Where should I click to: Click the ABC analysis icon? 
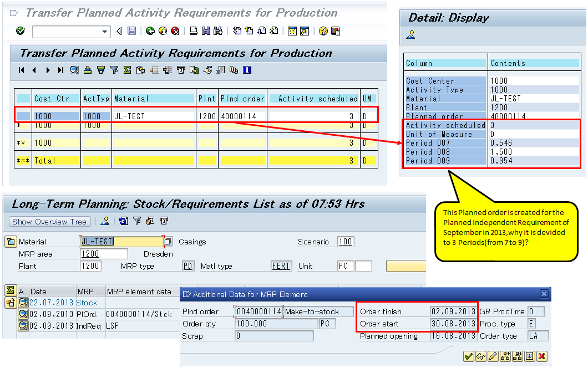pos(234,70)
